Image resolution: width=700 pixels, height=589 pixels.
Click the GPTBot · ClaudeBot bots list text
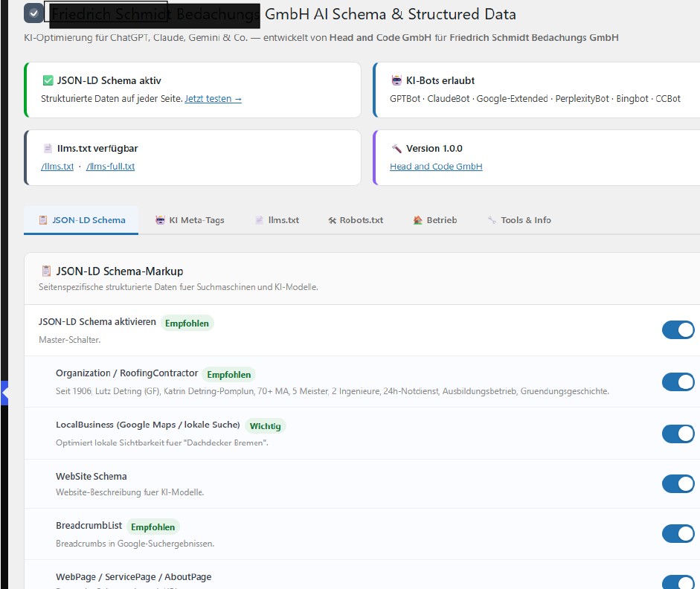click(535, 99)
